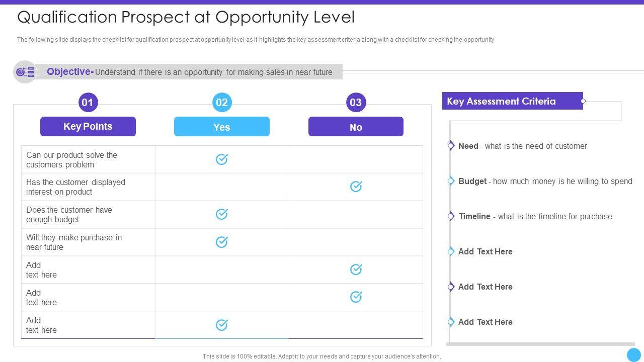Click the white dot on Key Assessment Criteria banner
This screenshot has height=362, width=644.
(583, 101)
